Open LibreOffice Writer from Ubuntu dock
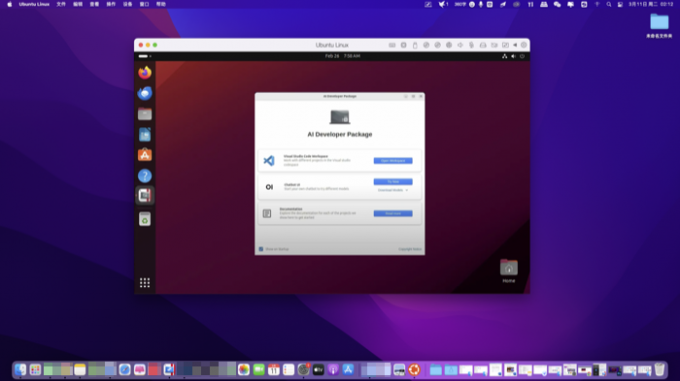 (145, 134)
